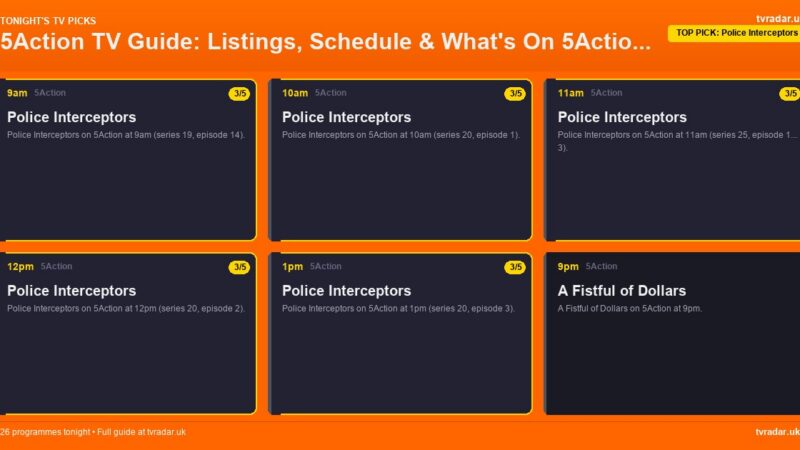Open the 12pm Police Interceptors title
This screenshot has width=800, height=450.
point(71,291)
